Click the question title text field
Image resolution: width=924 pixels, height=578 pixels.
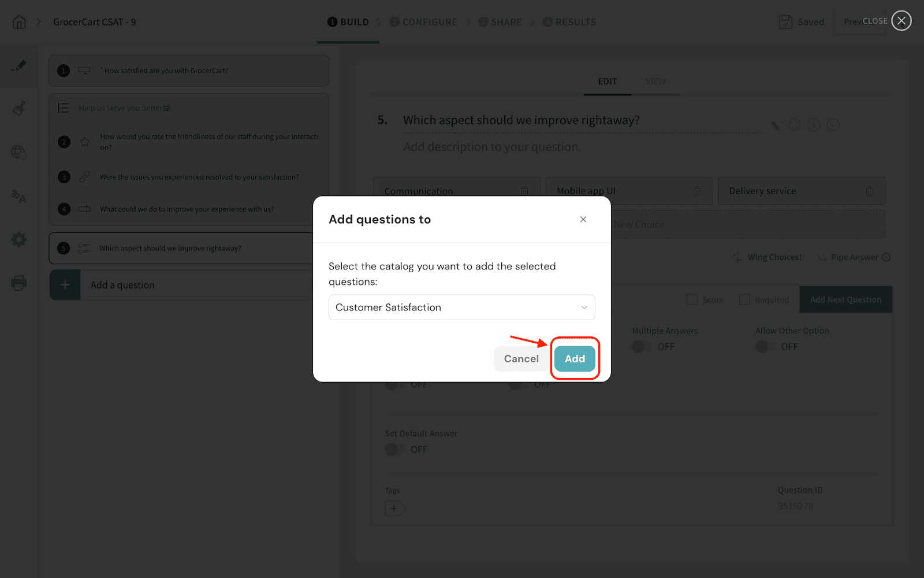580,120
